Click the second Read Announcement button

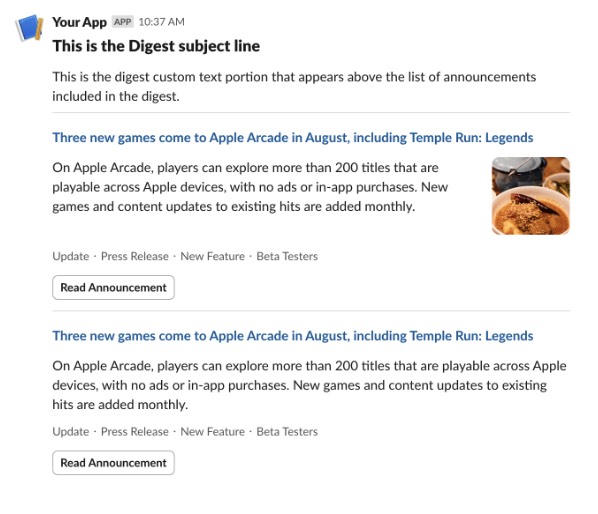pyautogui.click(x=113, y=463)
